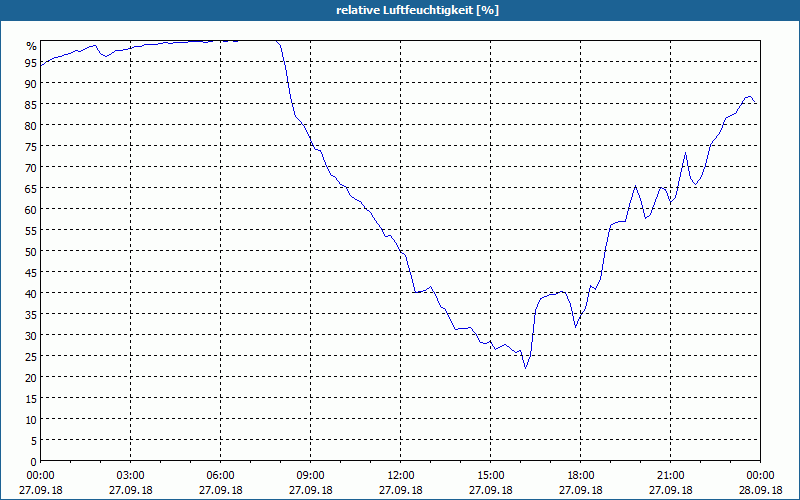Pick the 75 tick label on the y-axis
Image resolution: width=800 pixels, height=500 pixels.
pyautogui.click(x=31, y=146)
